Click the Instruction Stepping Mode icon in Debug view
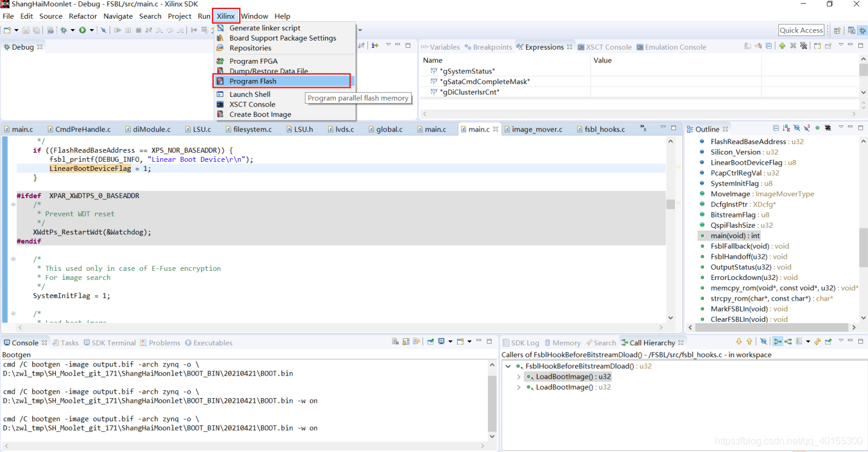Image resolution: width=868 pixels, height=452 pixels. point(375,45)
